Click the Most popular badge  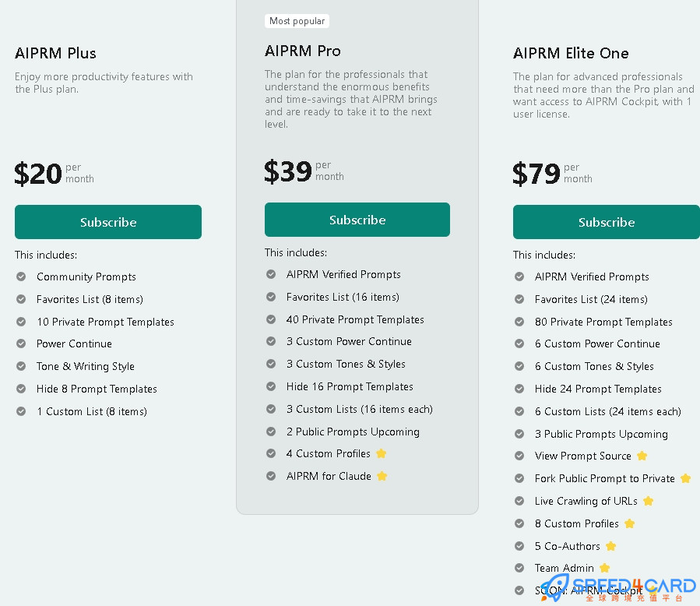click(x=297, y=21)
